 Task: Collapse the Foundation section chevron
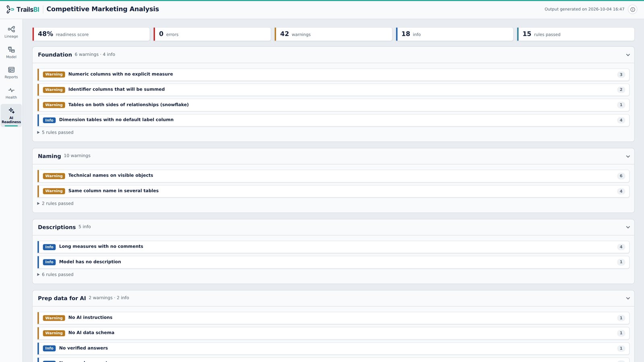coord(628,55)
